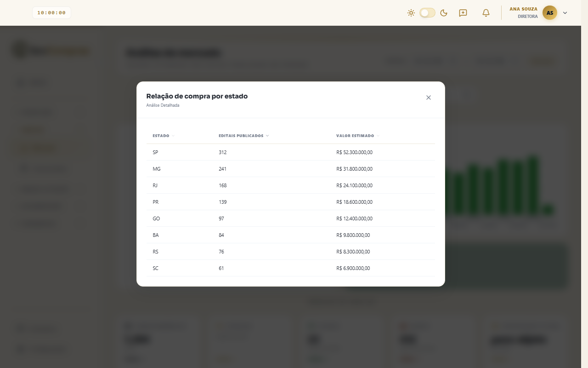Viewport: 588px width, 368px height.
Task: Click the 241 editais value
Action: coord(223,169)
